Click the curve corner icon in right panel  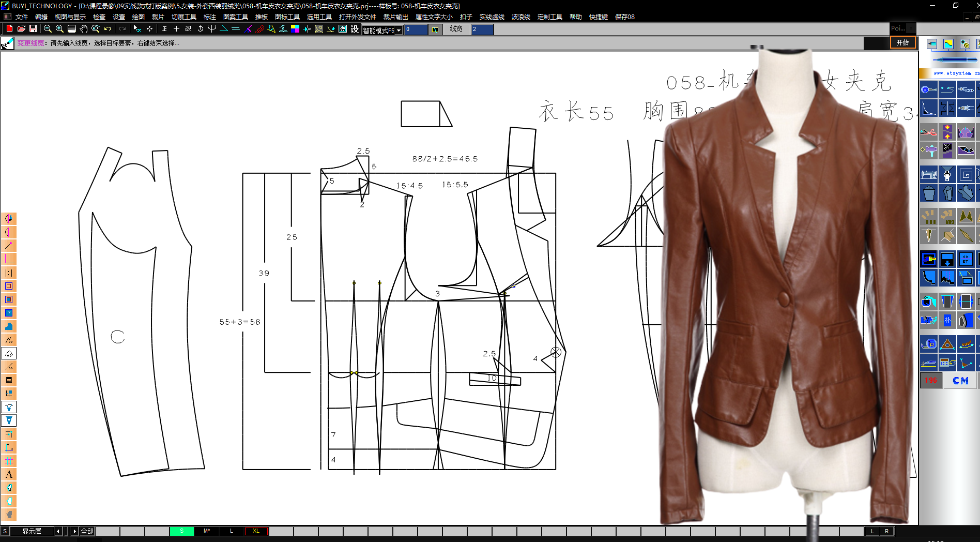click(928, 108)
